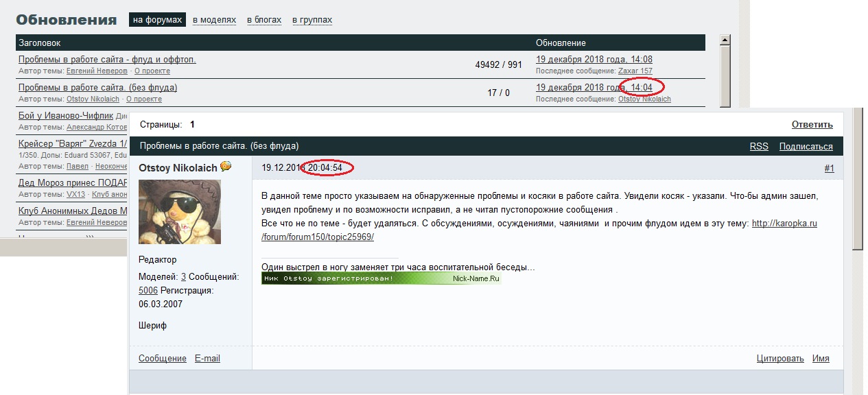Select the "в блогах" tab
Screen dimensions: 868x395
pos(264,20)
